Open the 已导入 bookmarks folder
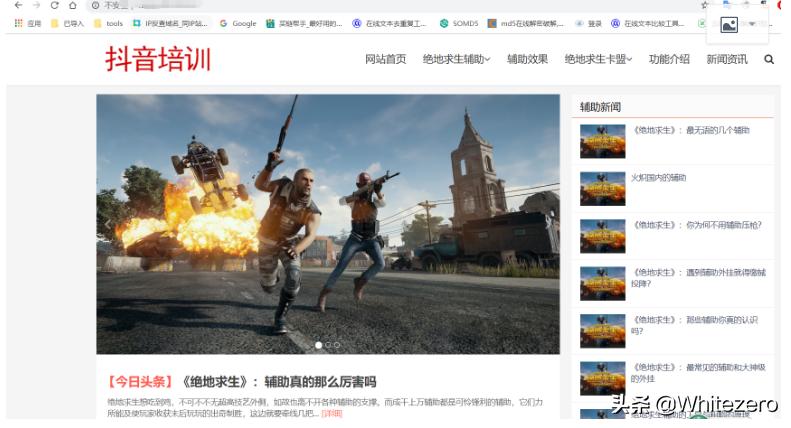This screenshot has width=791, height=428. point(67,23)
